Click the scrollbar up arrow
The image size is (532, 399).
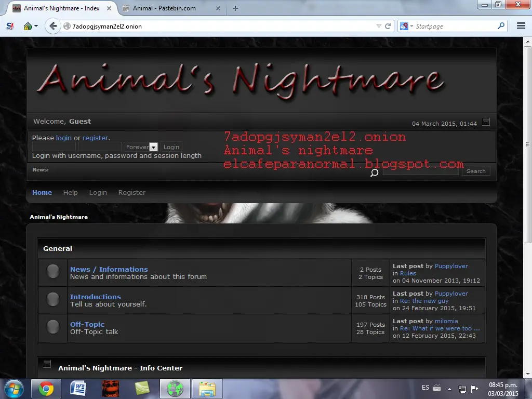[527, 41]
